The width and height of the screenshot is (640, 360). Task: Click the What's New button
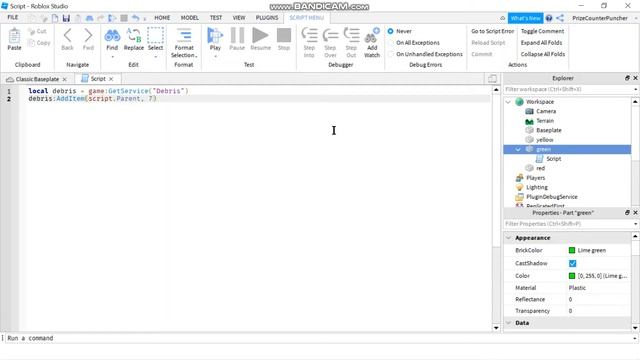coord(525,18)
